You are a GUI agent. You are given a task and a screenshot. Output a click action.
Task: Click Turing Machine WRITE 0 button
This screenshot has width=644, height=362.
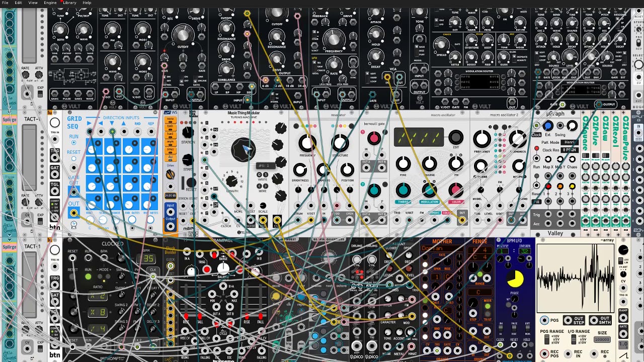(259, 174)
